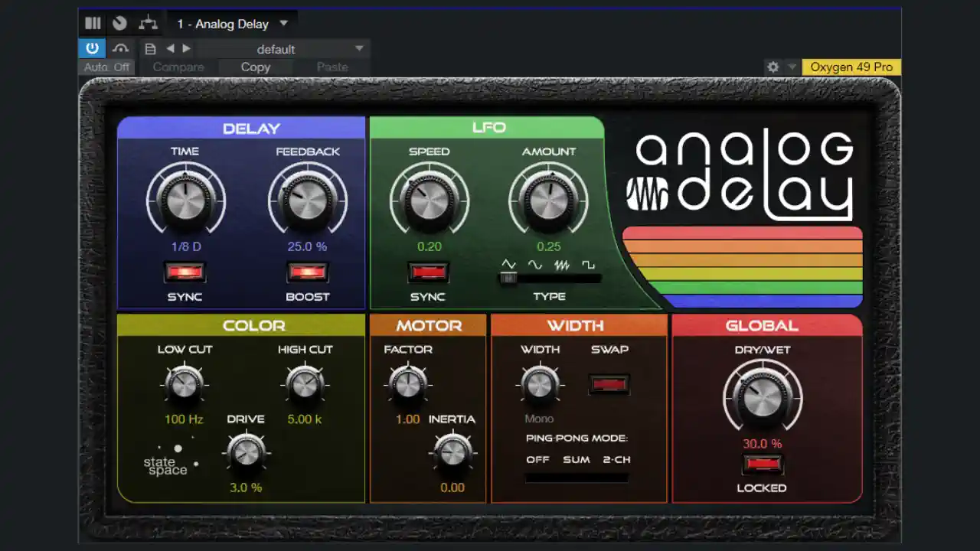980x551 pixels.
Task: Click the Copy button
Action: [x=256, y=67]
